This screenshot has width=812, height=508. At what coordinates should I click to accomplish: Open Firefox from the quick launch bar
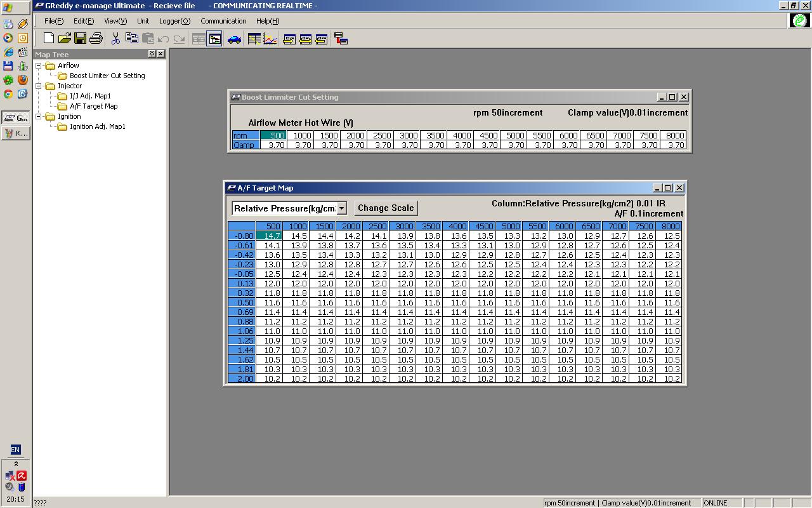[x=22, y=80]
